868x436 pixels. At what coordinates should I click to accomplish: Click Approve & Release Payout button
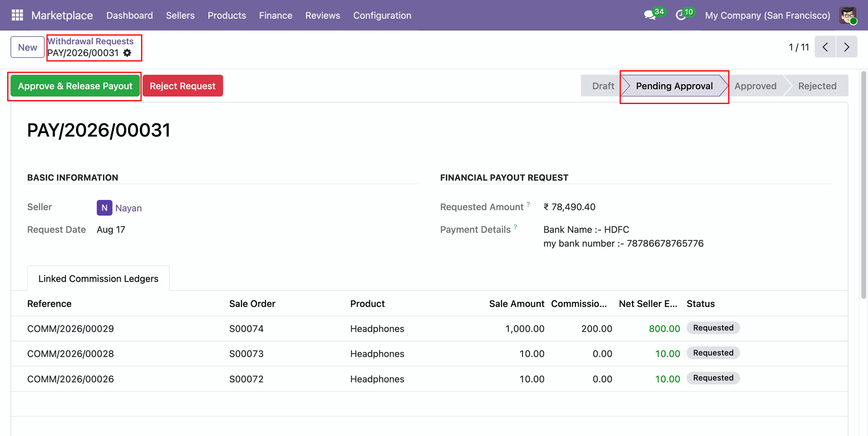point(75,86)
